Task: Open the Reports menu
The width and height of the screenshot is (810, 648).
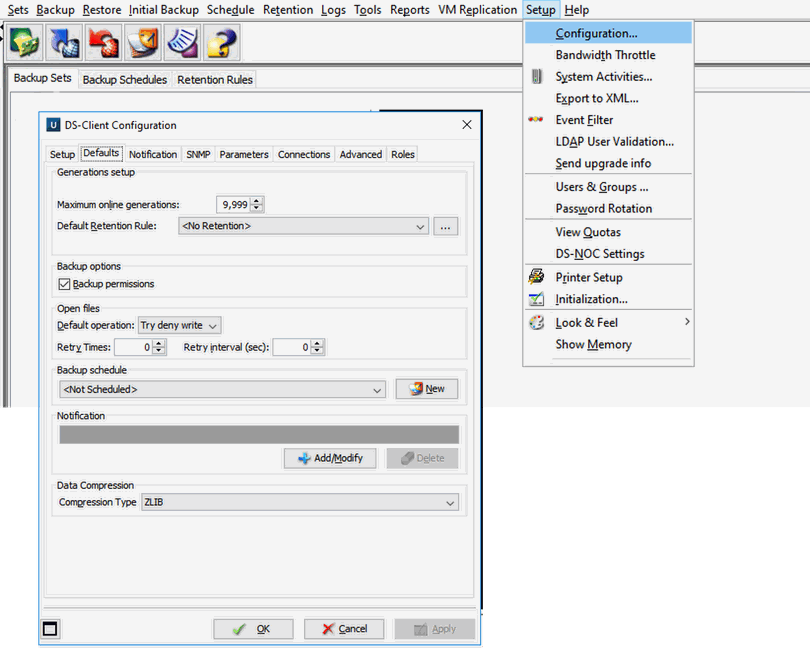Action: pos(410,10)
